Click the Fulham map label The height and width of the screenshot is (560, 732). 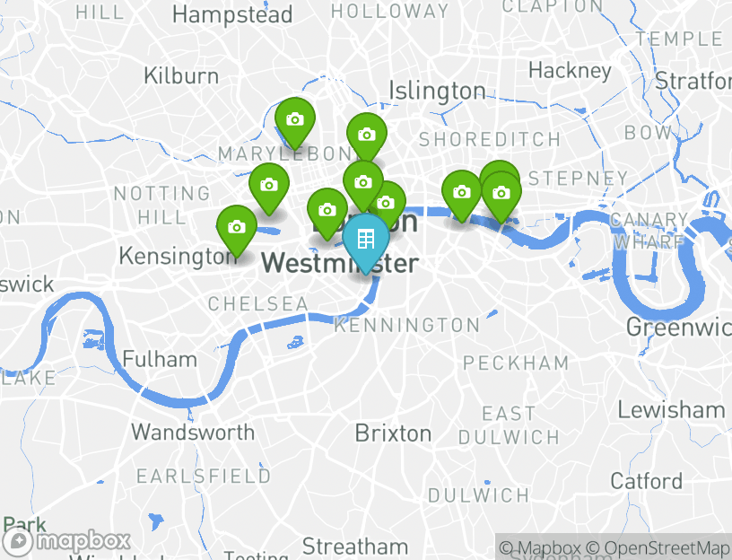pyautogui.click(x=160, y=360)
